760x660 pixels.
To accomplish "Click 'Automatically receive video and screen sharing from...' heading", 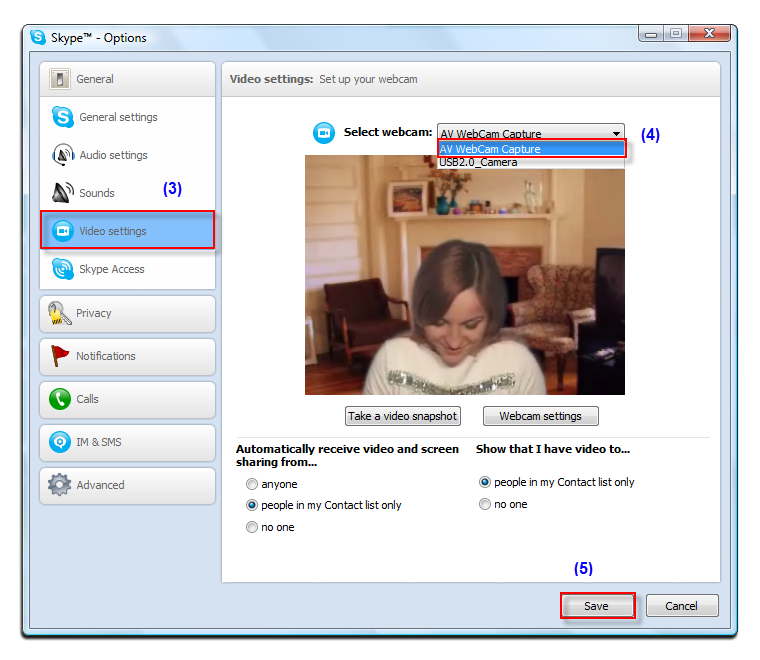I will pos(347,456).
